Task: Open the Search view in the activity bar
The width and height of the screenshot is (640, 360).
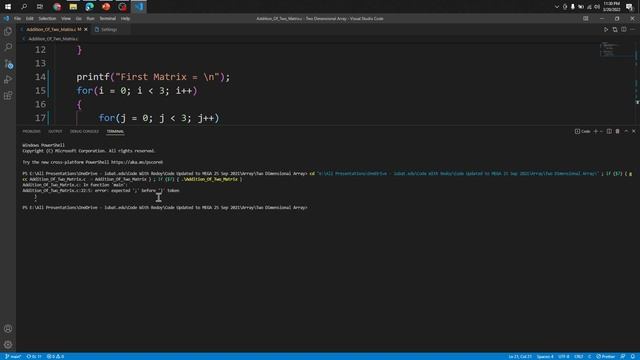Action: click(x=8, y=47)
